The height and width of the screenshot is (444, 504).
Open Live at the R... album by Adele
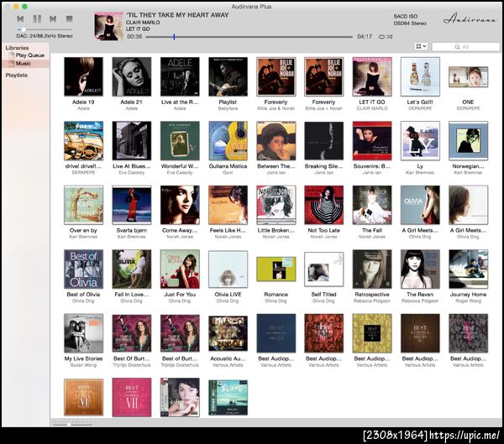(x=180, y=76)
